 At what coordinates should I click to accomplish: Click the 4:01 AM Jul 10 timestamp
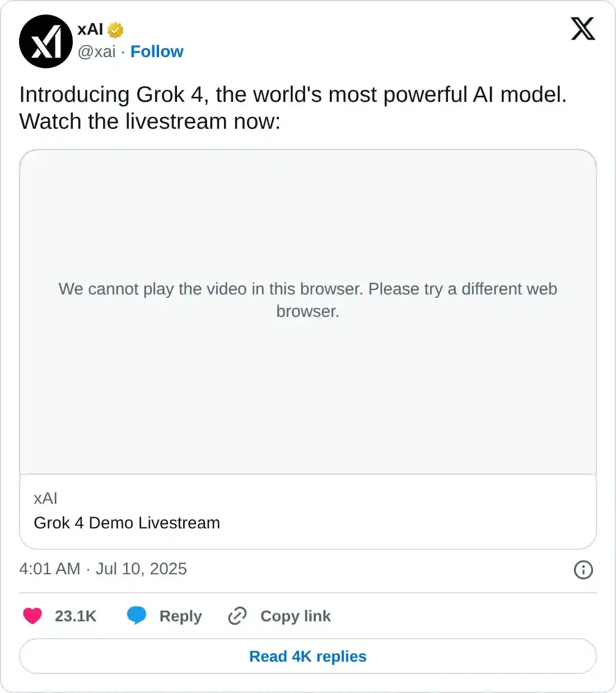[x=103, y=569]
